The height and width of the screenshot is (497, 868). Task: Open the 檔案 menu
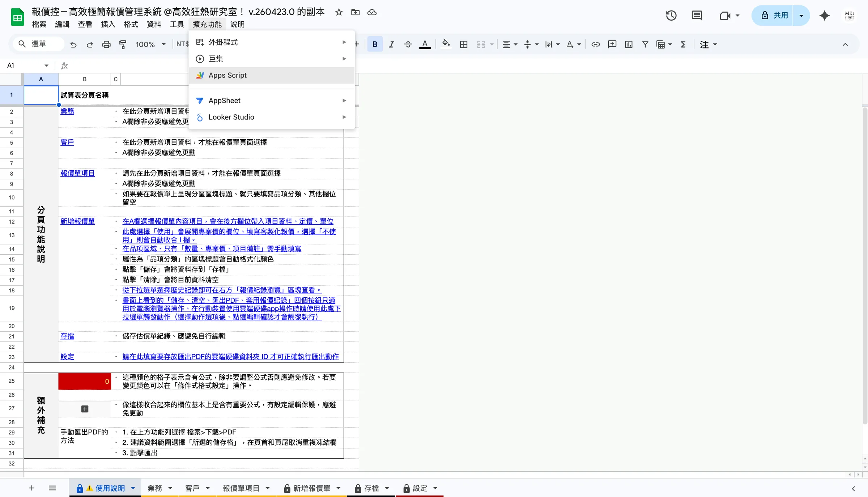coord(39,24)
